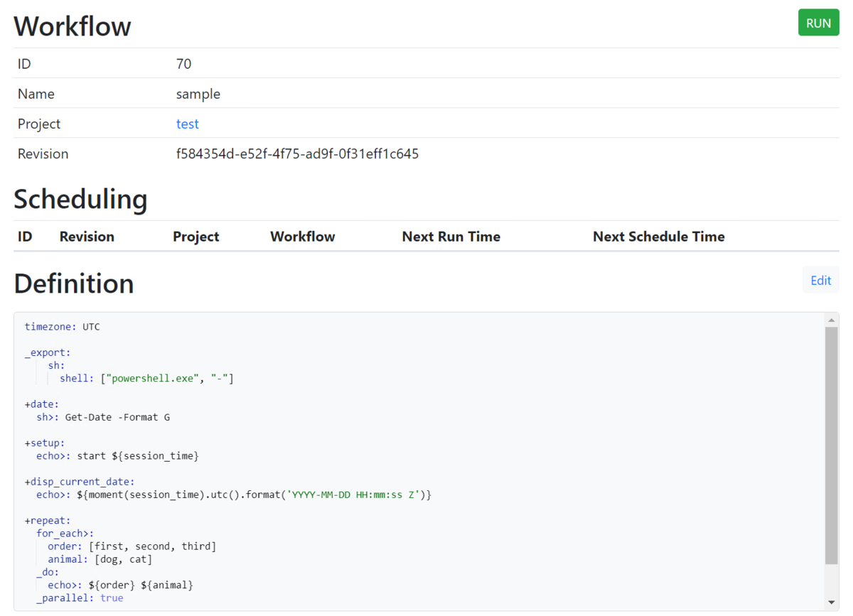Click the Definition heading

point(74,283)
